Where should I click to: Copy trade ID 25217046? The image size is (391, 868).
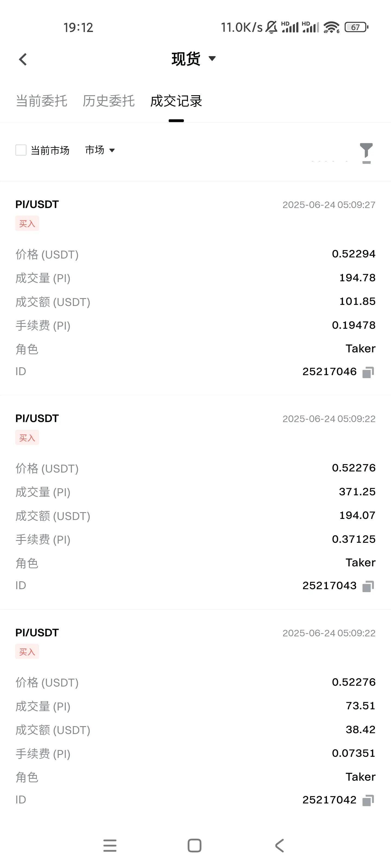[x=368, y=372]
